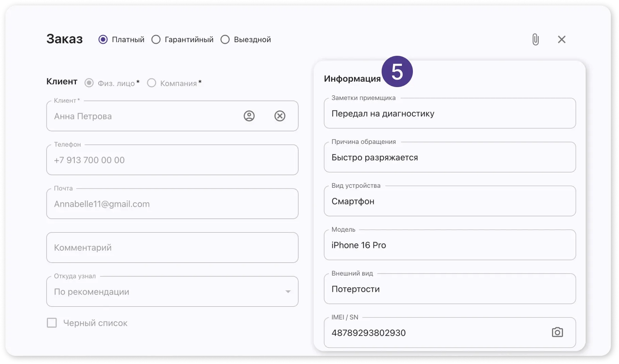619x364 pixels.
Task: Click the Причина обращения field
Action: tap(449, 157)
